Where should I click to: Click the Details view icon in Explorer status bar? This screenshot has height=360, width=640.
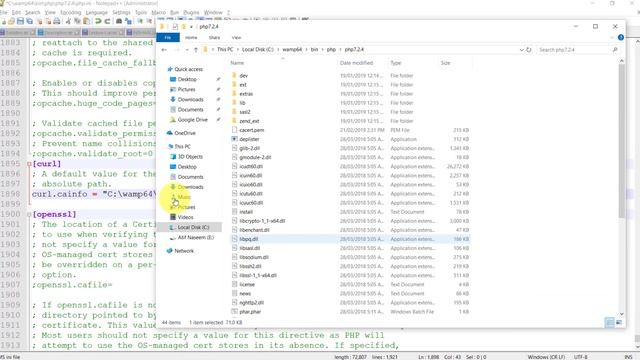click(x=610, y=322)
